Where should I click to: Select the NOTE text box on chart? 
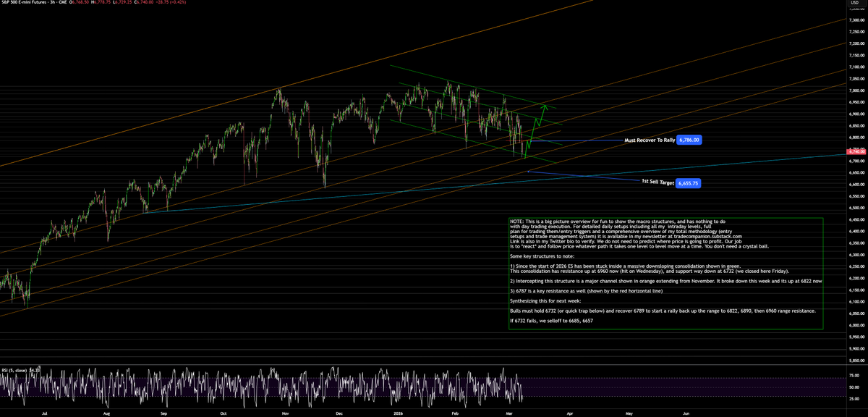tap(665, 273)
